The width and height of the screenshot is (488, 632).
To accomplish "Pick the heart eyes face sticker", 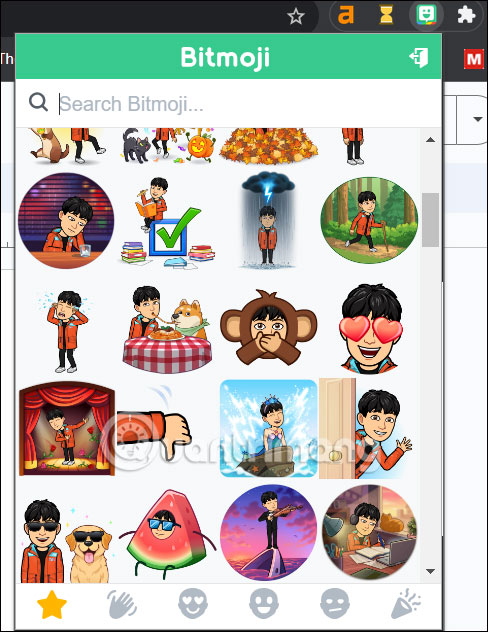I will (370, 328).
